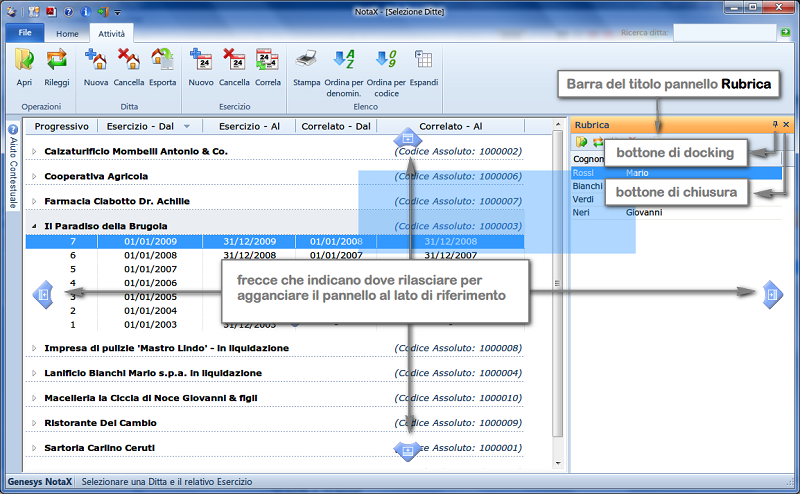The width and height of the screenshot is (800, 494).
Task: Collapse Il Paradiso della Brugola node
Action: pos(33,226)
